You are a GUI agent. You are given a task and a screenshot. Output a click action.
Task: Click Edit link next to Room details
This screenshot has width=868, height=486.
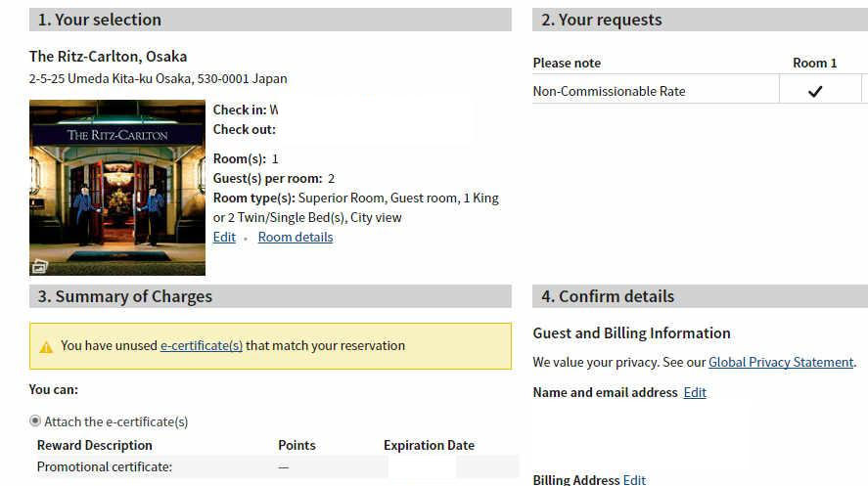point(224,237)
